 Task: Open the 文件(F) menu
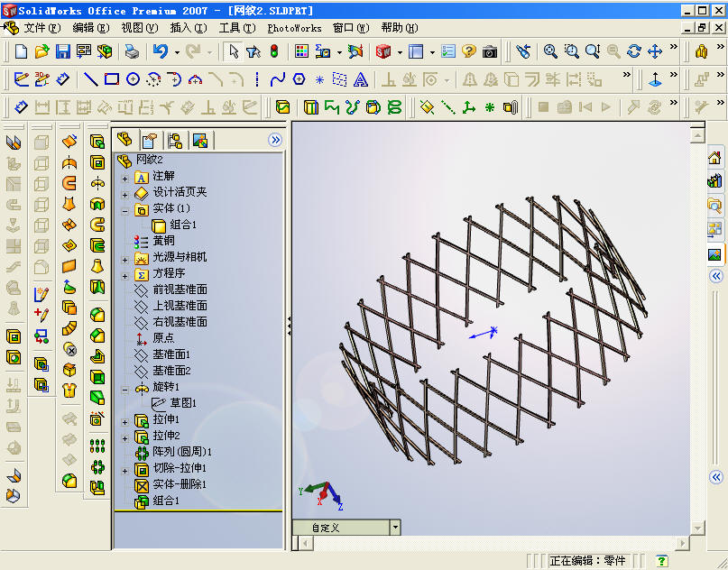click(42, 28)
